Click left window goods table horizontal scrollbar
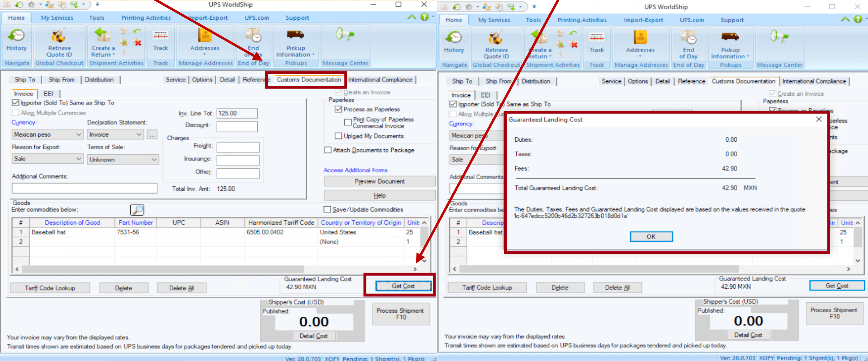 click(163, 269)
